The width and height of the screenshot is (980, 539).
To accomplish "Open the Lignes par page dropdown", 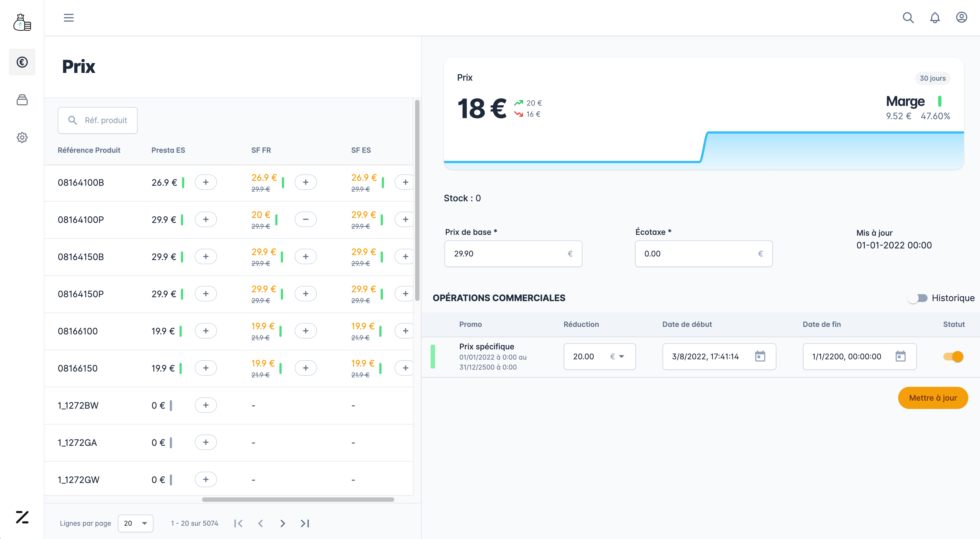I will point(135,523).
